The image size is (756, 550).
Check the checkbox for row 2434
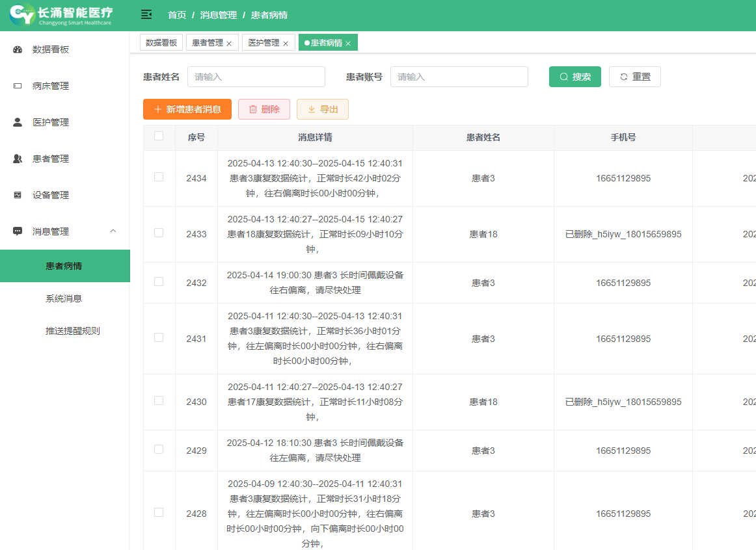click(159, 177)
